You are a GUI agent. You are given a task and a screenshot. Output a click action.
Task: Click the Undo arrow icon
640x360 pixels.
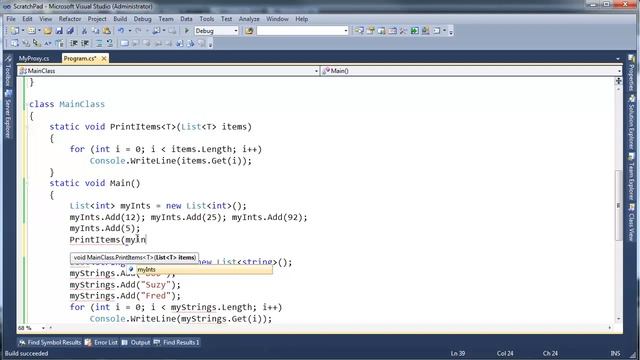pos(121,31)
